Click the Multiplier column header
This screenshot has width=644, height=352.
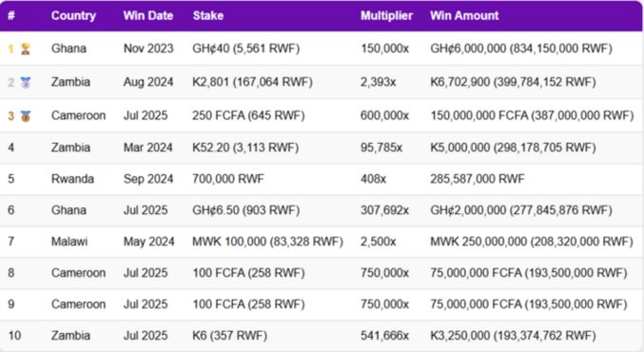click(386, 15)
